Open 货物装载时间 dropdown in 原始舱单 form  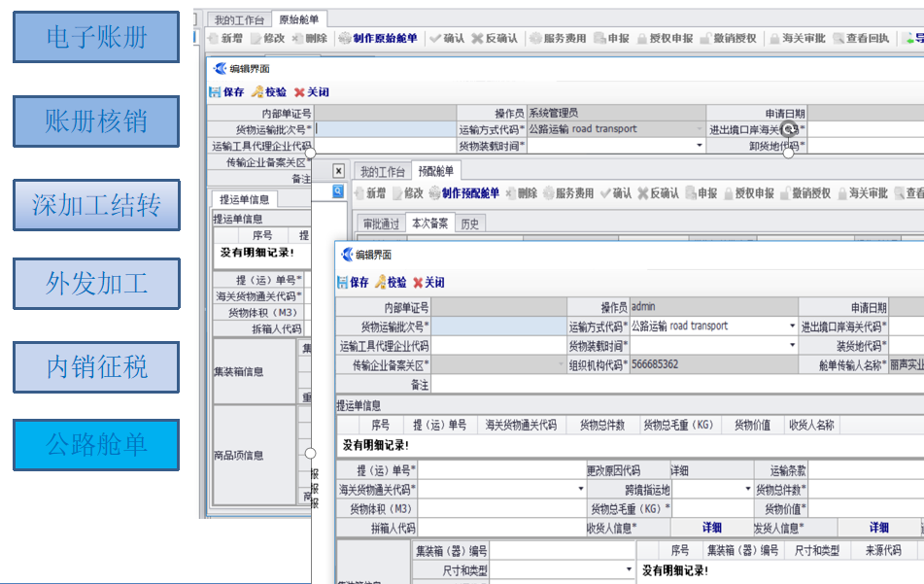pos(700,146)
